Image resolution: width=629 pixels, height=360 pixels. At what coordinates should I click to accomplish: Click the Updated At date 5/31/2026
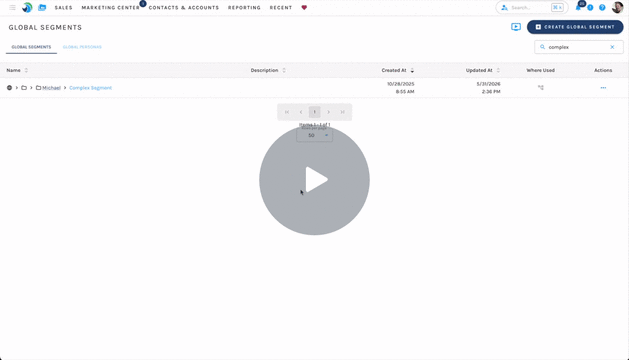488,84
